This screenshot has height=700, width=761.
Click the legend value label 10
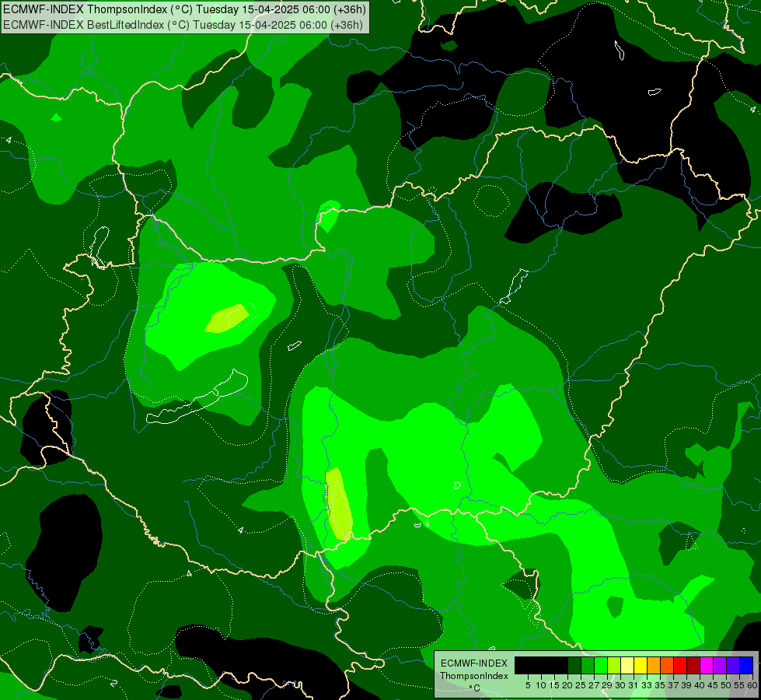[541, 685]
